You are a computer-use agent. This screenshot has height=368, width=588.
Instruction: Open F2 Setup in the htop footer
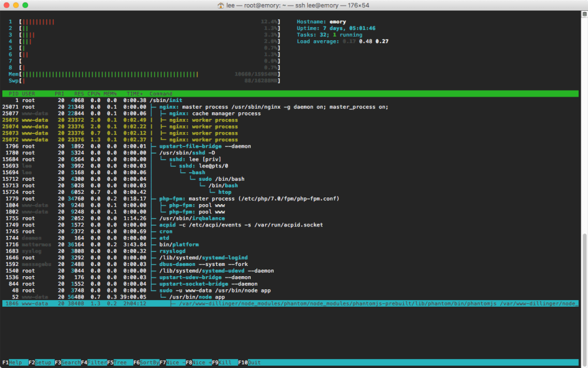40,363
